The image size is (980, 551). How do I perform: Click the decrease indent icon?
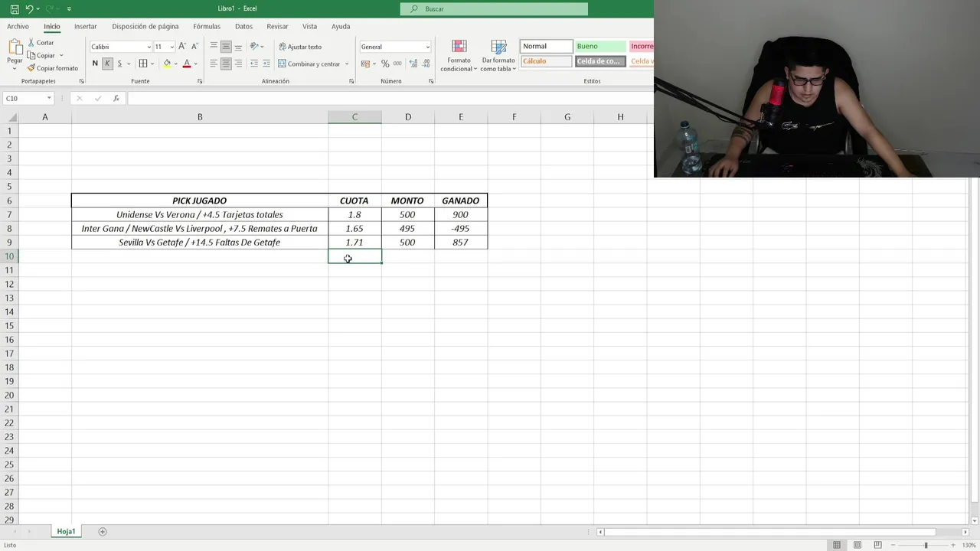[x=254, y=64]
